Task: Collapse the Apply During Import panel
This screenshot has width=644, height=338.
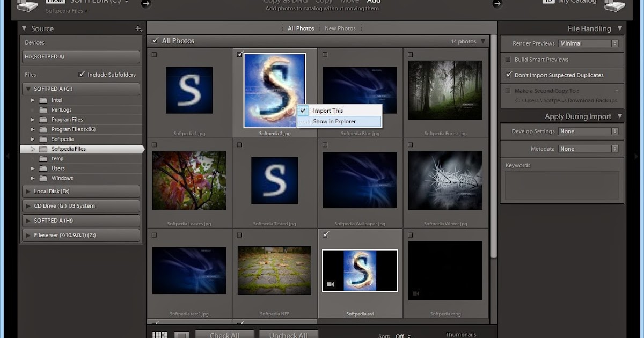Action: coord(620,116)
